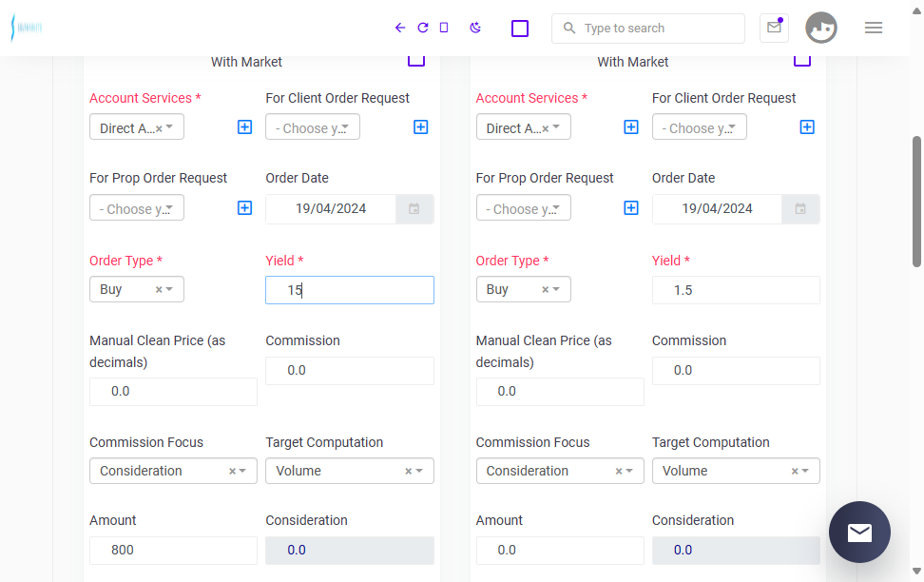Click the purple square toggle in header
The height and width of the screenshot is (582, 924).
coord(520,29)
